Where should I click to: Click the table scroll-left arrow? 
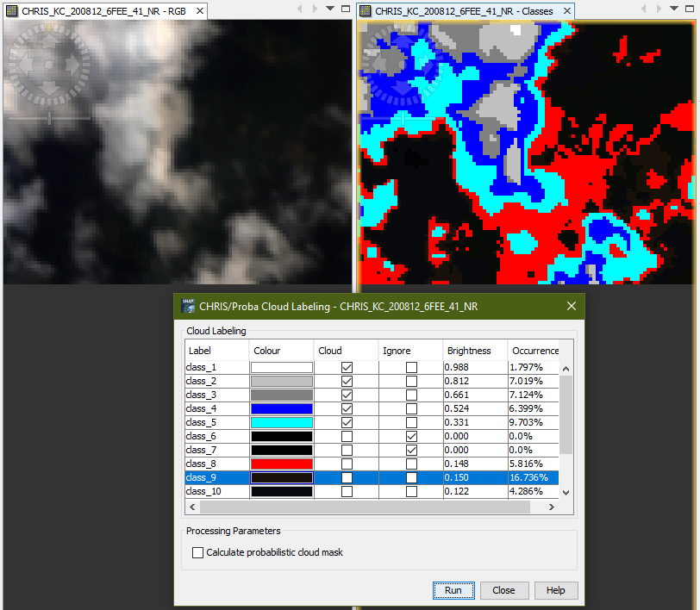pyautogui.click(x=192, y=507)
